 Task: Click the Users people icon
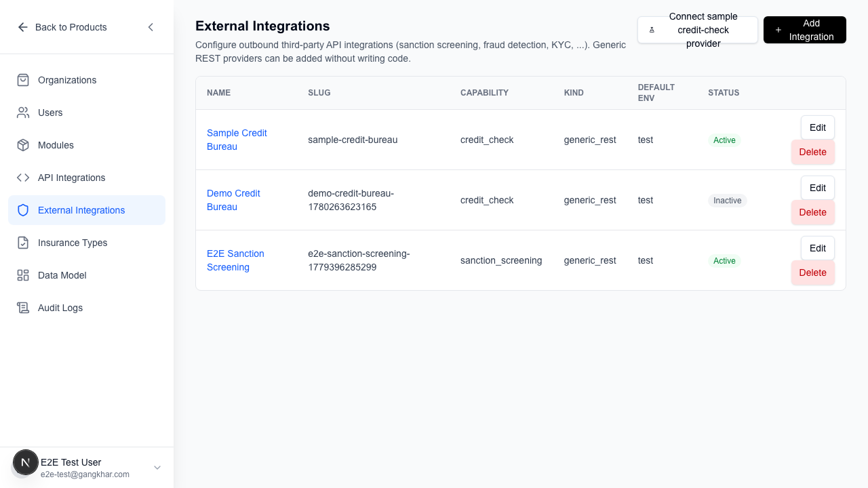[x=23, y=113]
